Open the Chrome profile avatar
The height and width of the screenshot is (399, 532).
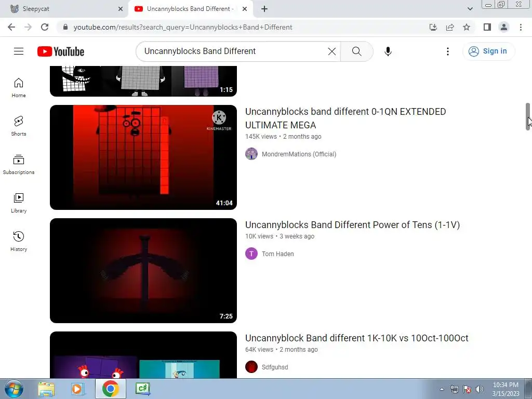(504, 27)
